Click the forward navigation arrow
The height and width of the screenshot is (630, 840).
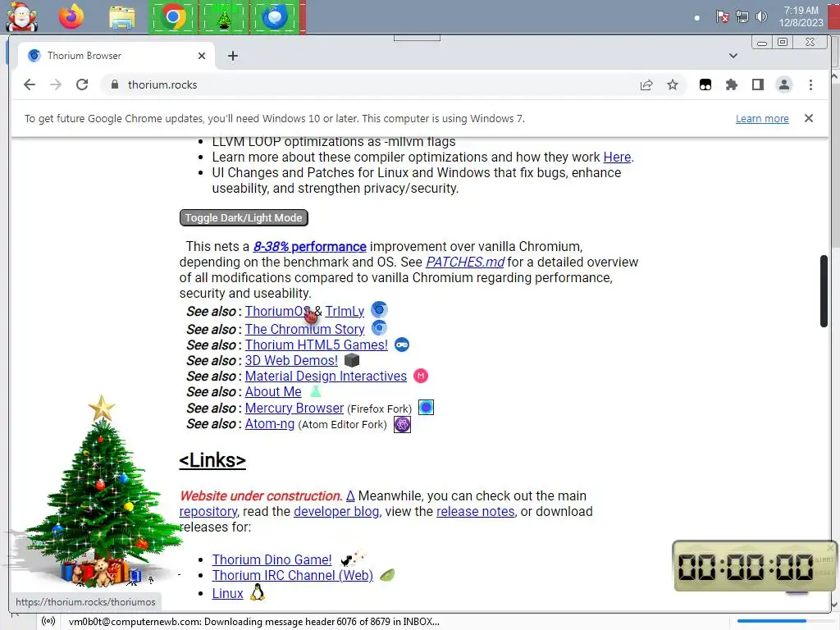(56, 84)
